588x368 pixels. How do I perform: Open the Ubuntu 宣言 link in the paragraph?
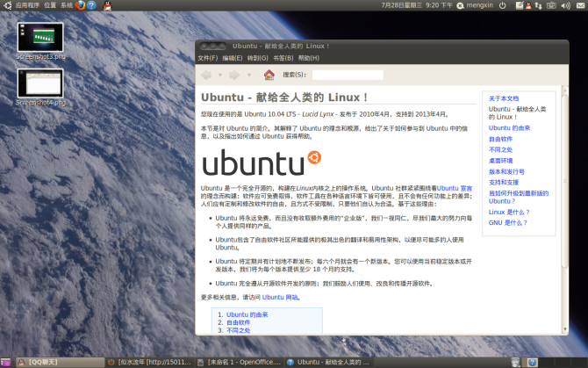[455, 188]
